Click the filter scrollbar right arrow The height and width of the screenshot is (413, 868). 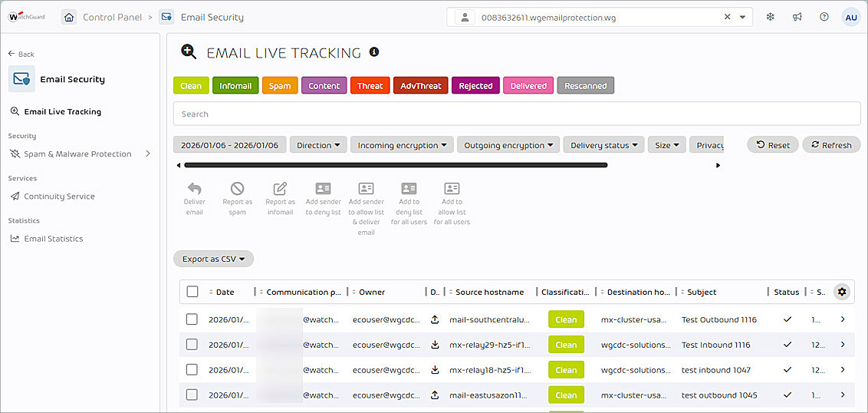tap(718, 165)
